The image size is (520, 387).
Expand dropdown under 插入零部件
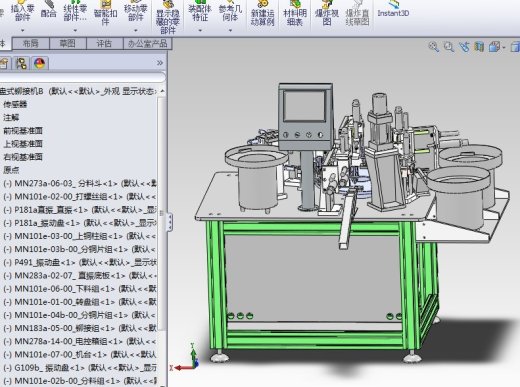pos(23,31)
